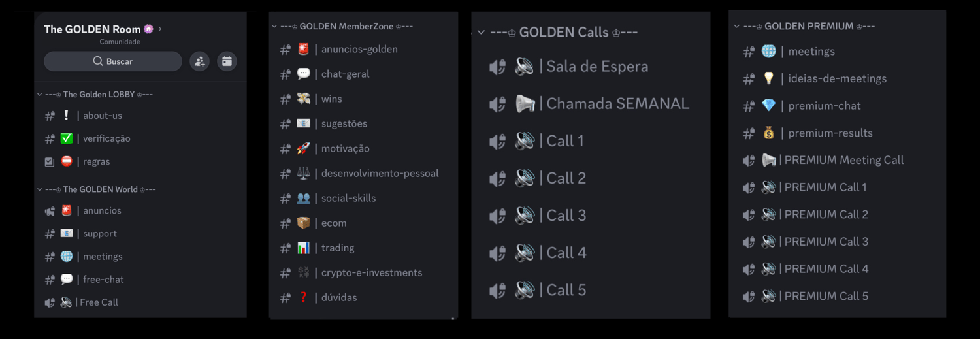This screenshot has height=339, width=980.
Task: Click the Sala de Espera speaker icon
Action: [x=498, y=67]
